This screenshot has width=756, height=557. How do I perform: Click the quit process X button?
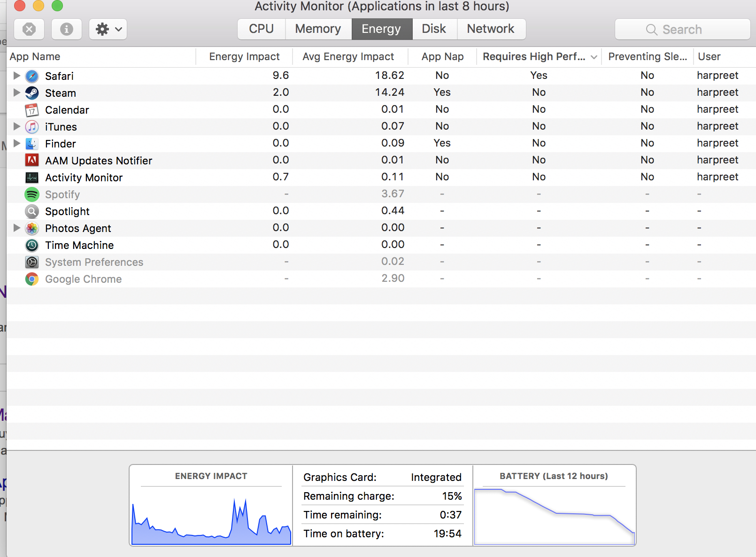tap(29, 29)
